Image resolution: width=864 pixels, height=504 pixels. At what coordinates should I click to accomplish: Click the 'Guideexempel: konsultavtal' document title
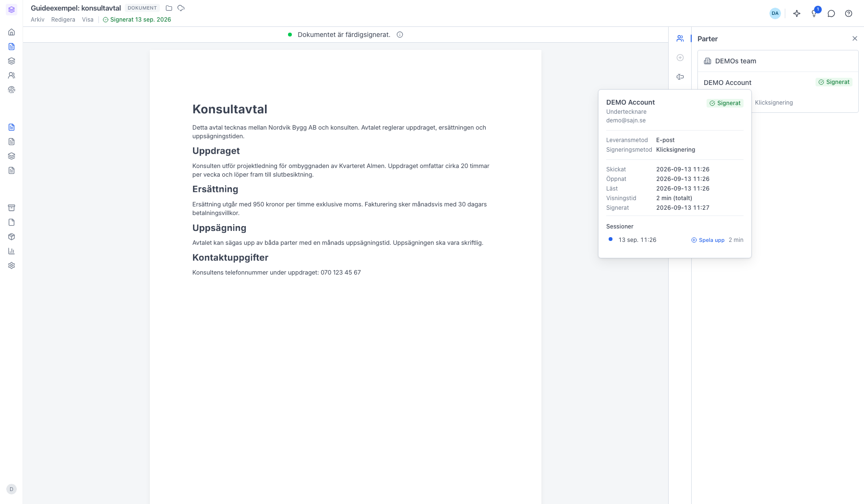pyautogui.click(x=76, y=8)
